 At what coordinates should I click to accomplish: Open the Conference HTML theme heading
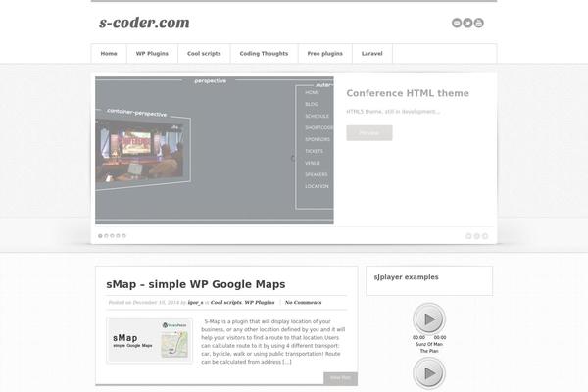[408, 93]
